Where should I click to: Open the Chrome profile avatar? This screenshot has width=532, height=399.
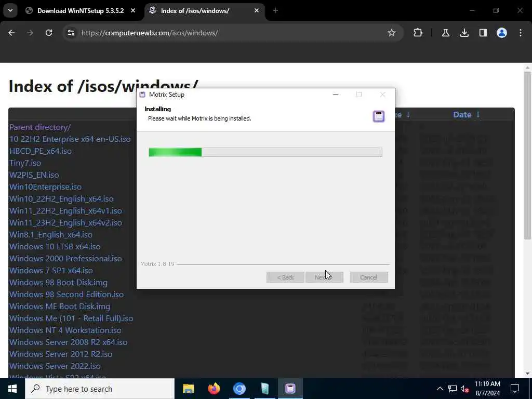[x=502, y=33]
